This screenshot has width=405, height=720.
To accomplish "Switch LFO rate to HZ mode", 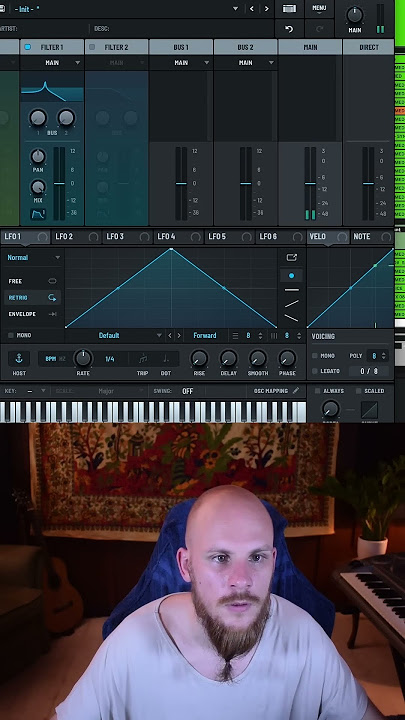I will point(62,359).
